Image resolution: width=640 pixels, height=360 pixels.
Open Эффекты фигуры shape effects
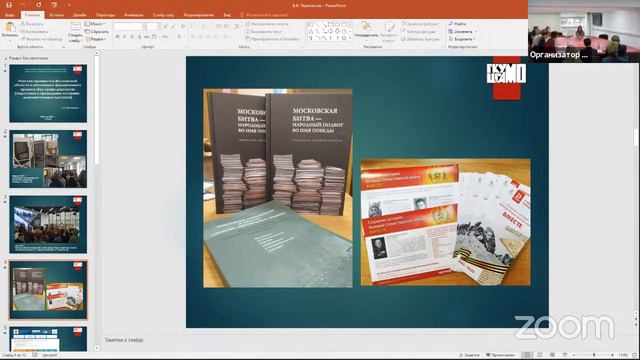click(421, 39)
